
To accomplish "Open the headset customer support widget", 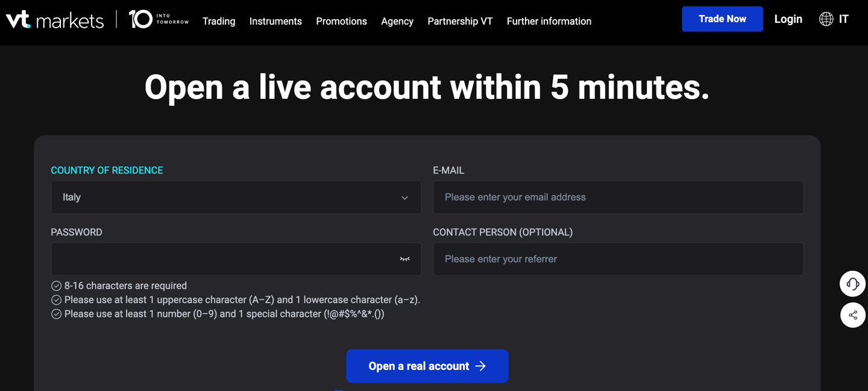I will pyautogui.click(x=852, y=284).
